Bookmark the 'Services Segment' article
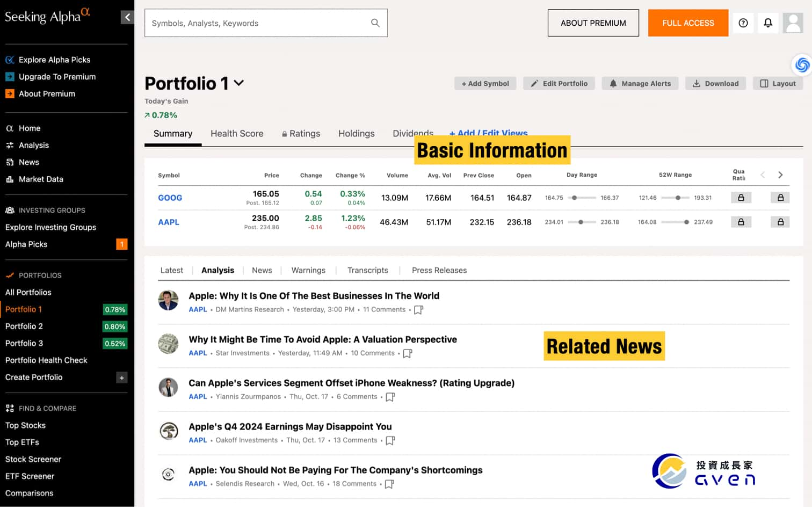812x508 pixels. pos(390,397)
